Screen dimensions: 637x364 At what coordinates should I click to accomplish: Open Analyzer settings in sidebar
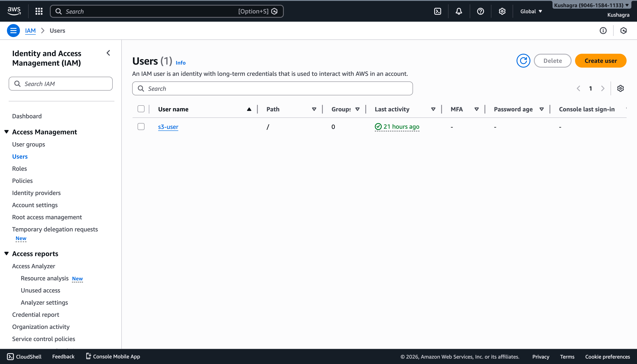pos(44,302)
